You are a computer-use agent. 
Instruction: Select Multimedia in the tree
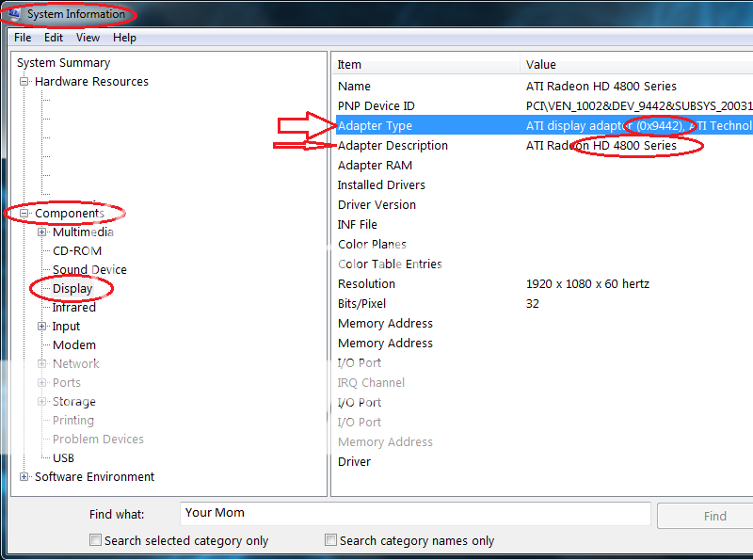point(83,232)
